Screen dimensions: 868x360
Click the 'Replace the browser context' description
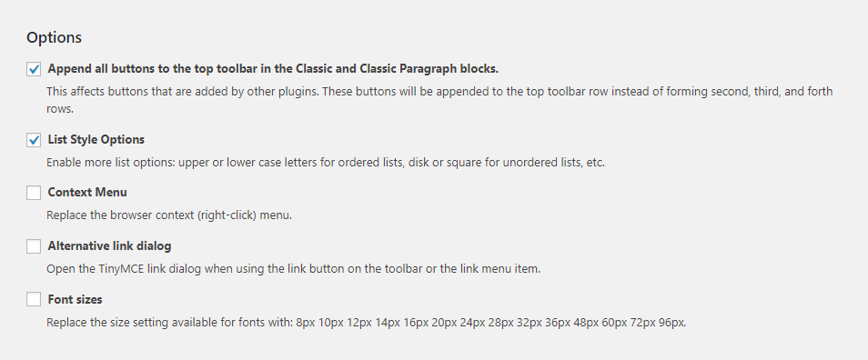pos(169,215)
